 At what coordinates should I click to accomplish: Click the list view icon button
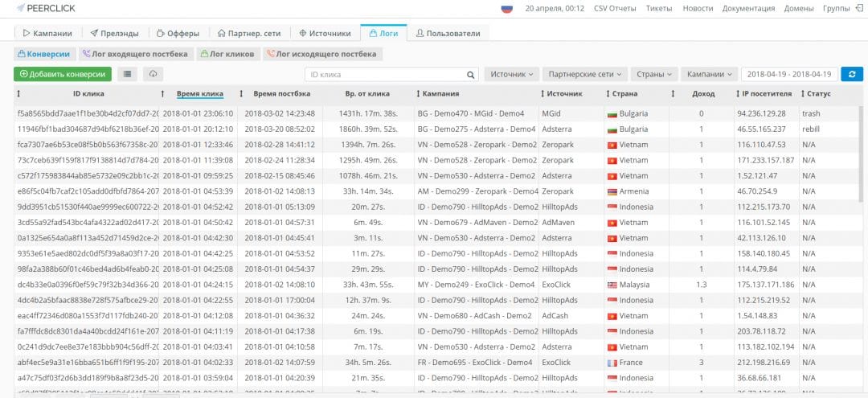[x=127, y=74]
